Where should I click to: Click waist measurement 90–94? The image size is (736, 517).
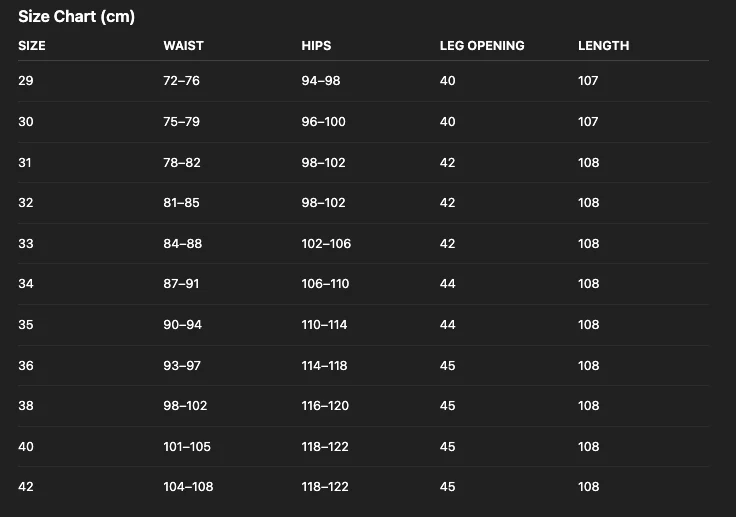click(x=181, y=324)
